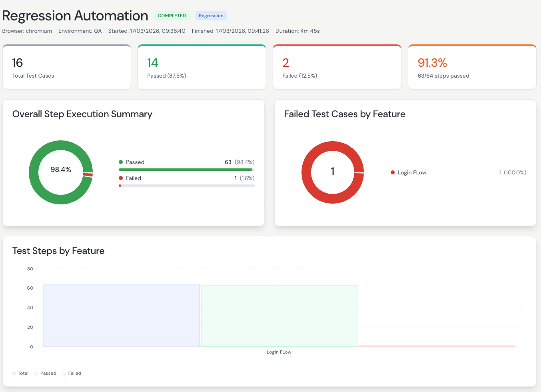Click the red failed slice of step donut
The height and width of the screenshot is (392, 541).
(88, 175)
